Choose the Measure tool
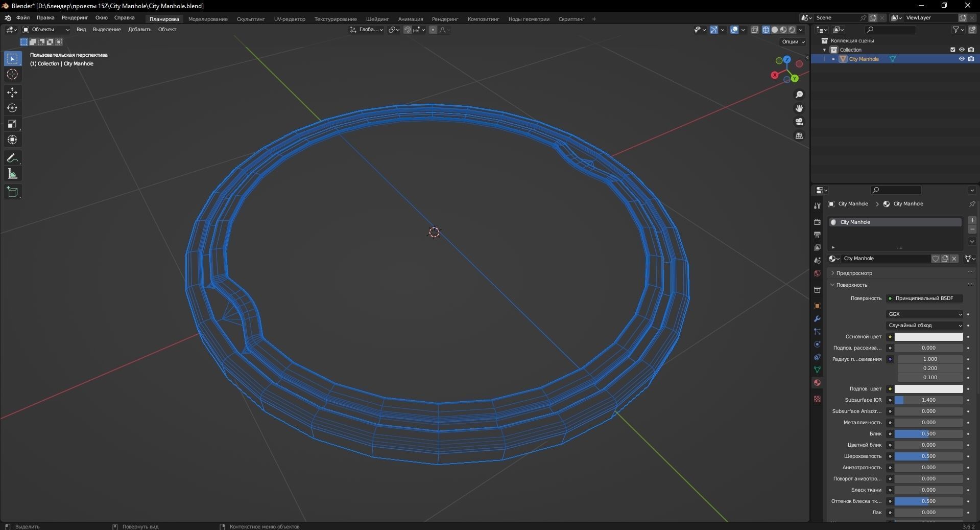 [x=12, y=174]
